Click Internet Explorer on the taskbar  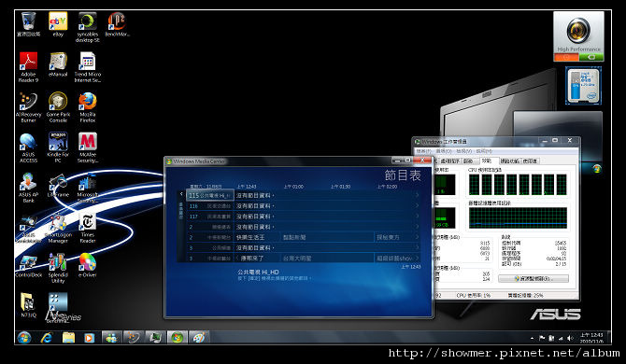pyautogui.click(x=47, y=338)
